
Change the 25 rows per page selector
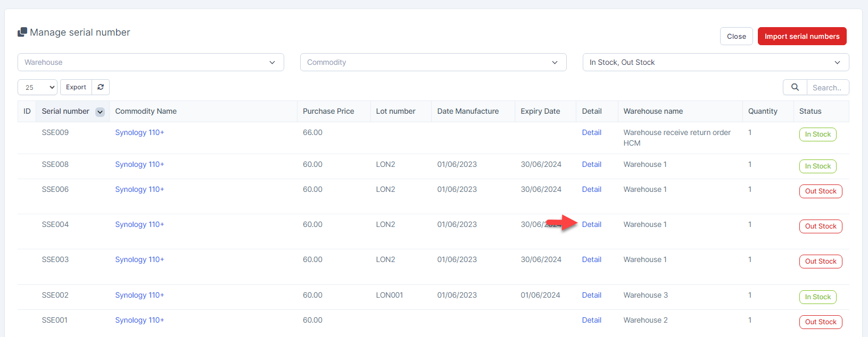tap(37, 87)
